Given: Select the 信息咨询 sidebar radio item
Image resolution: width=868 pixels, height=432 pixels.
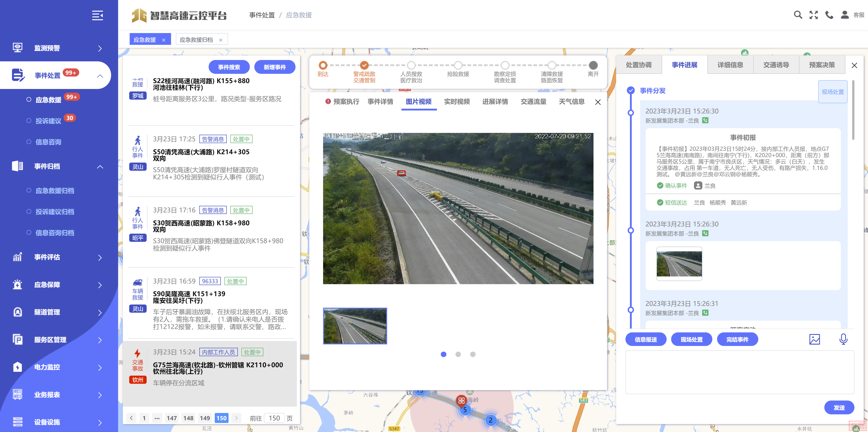Looking at the screenshot, I should pyautogui.click(x=48, y=142).
